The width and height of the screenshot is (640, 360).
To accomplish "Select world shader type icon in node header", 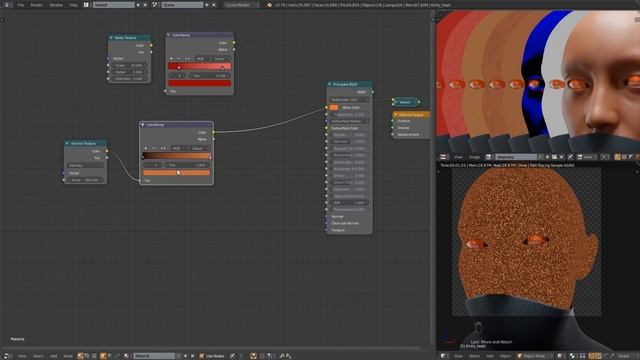I will (110, 356).
